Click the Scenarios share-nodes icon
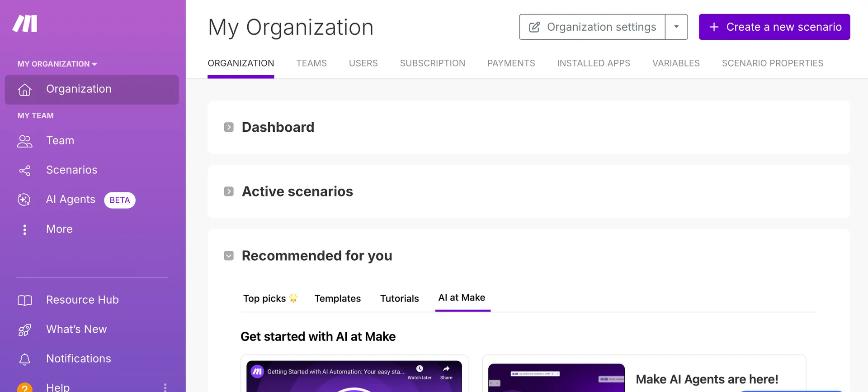Viewport: 868px width, 392px height. point(25,171)
